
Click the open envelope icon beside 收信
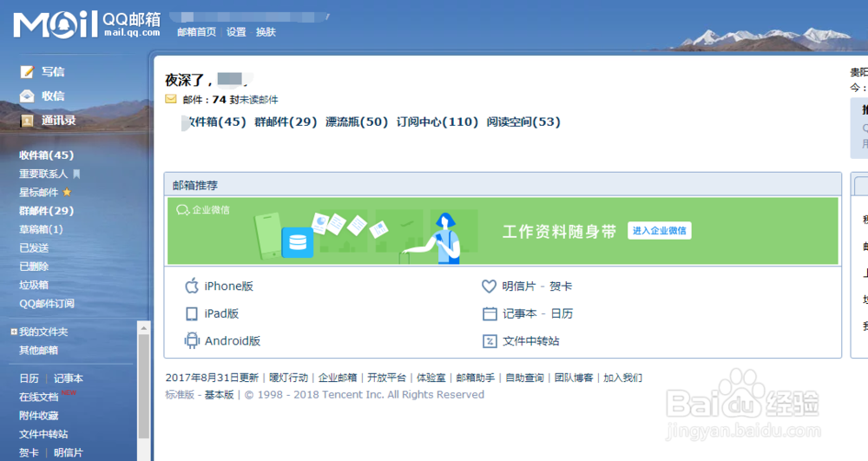tap(27, 96)
